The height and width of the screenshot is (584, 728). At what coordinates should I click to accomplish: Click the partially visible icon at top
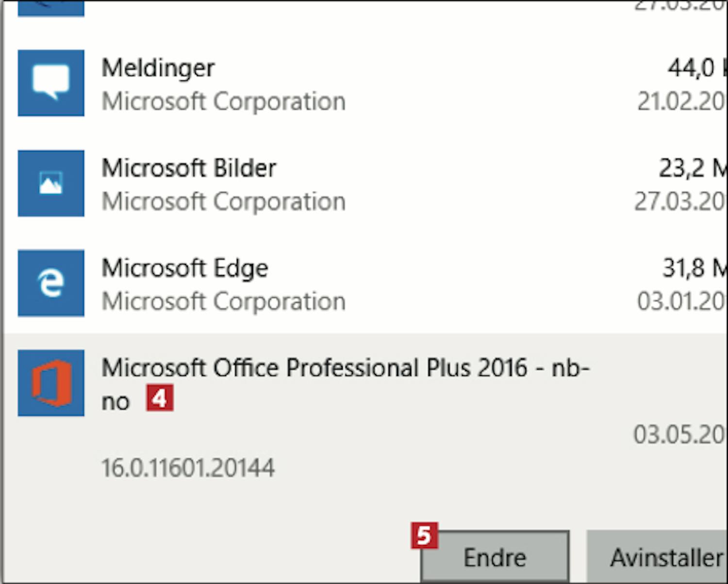coord(51,8)
